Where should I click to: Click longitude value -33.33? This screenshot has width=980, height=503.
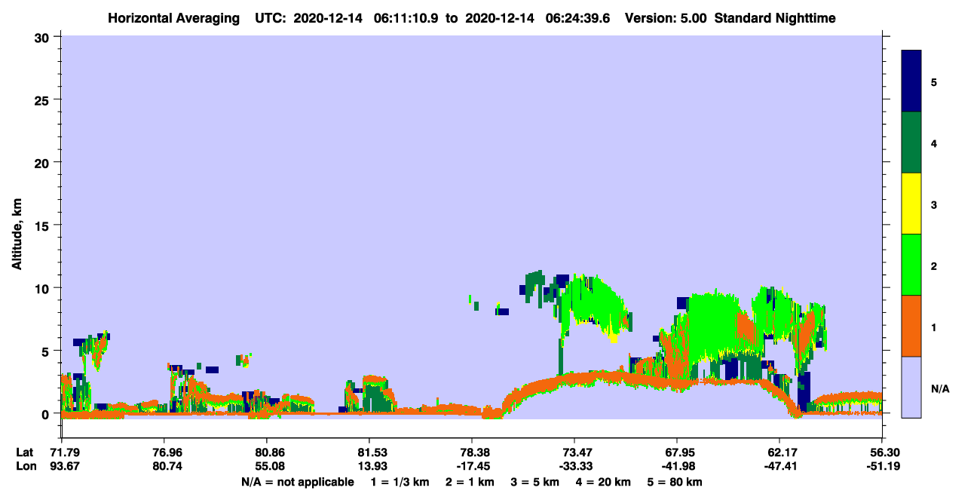[x=574, y=467]
